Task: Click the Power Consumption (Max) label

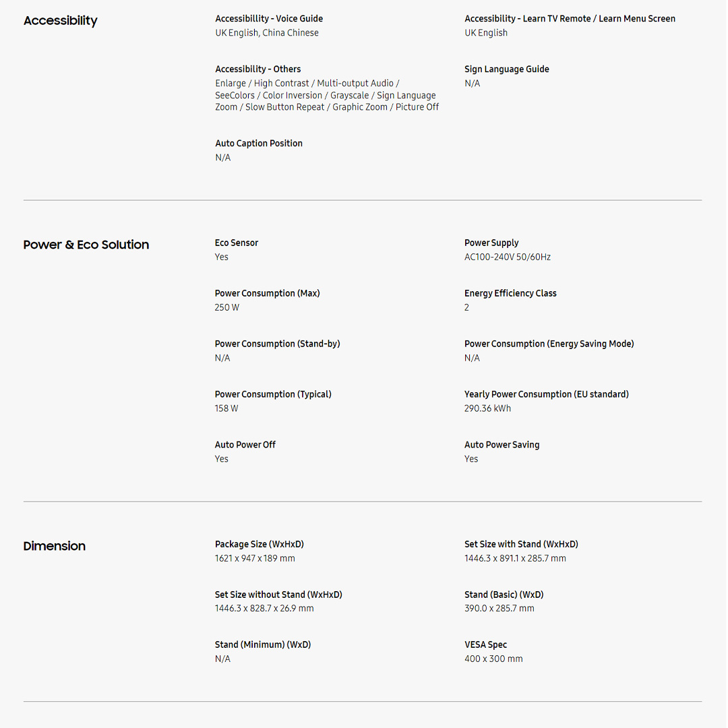Action: pos(267,293)
